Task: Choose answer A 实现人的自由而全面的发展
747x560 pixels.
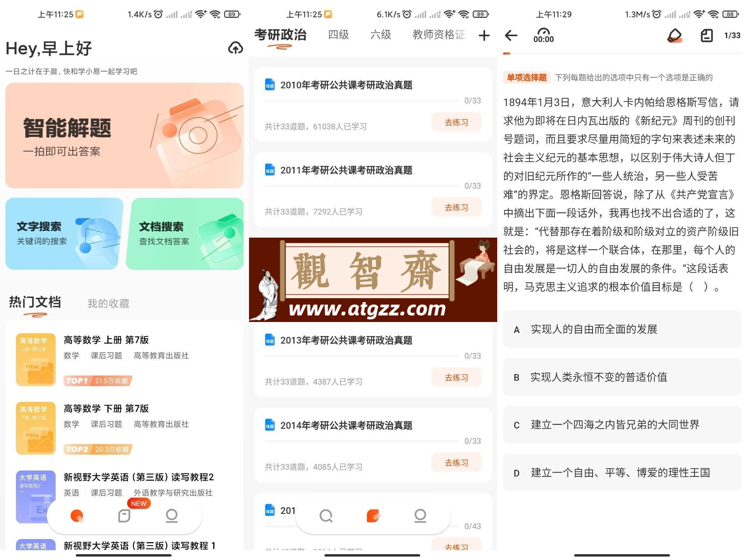Action: [x=622, y=329]
